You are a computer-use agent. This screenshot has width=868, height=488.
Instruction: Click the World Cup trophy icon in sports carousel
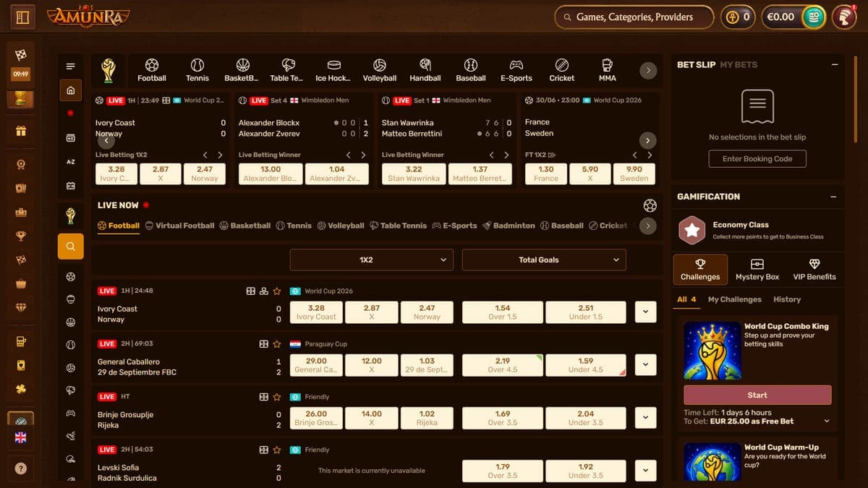108,70
